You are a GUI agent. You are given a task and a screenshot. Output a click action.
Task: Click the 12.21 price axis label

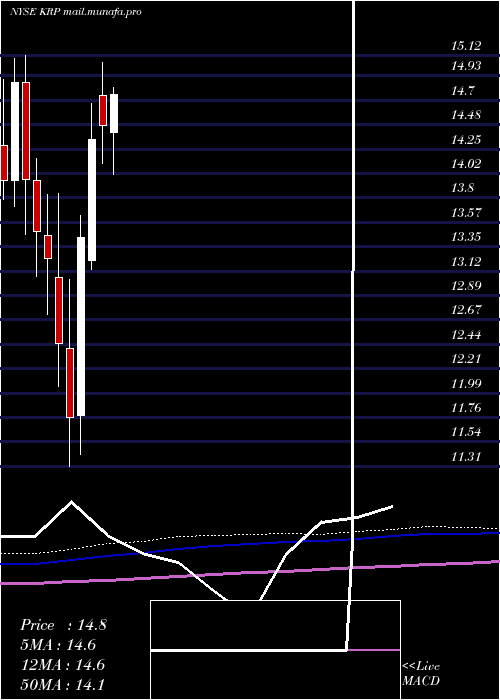466,358
